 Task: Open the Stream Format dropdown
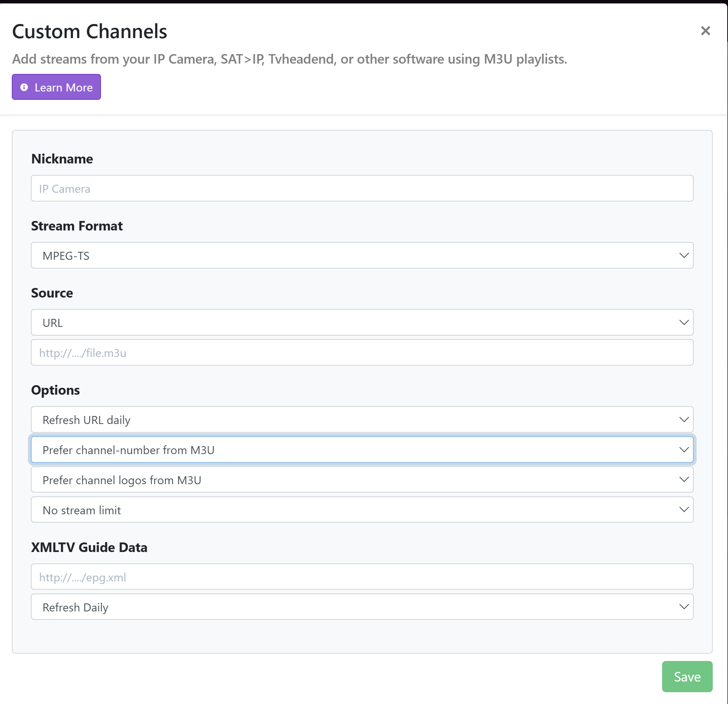coord(362,255)
